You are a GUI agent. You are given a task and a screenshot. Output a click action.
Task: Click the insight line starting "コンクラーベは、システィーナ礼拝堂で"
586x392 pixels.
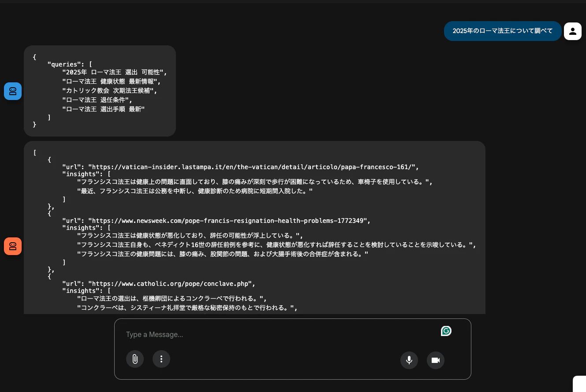point(187,308)
